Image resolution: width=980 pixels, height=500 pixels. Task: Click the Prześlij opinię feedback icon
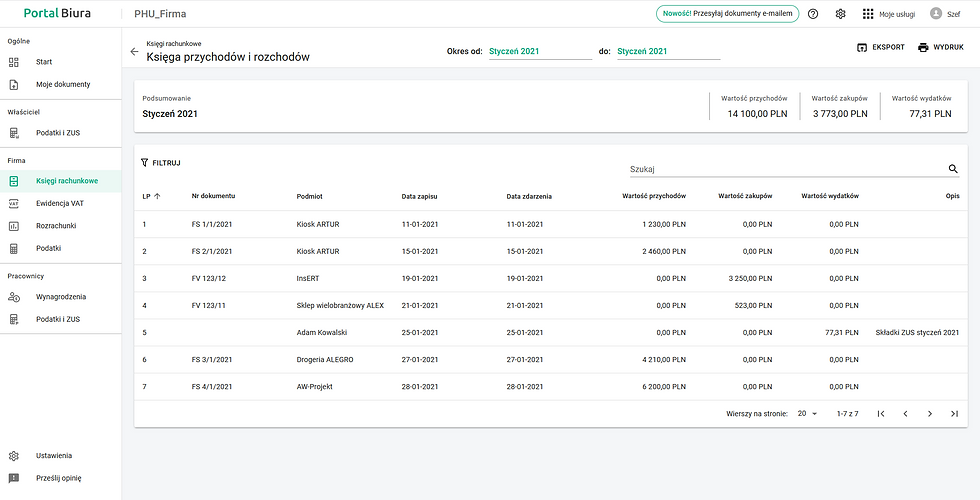point(14,478)
